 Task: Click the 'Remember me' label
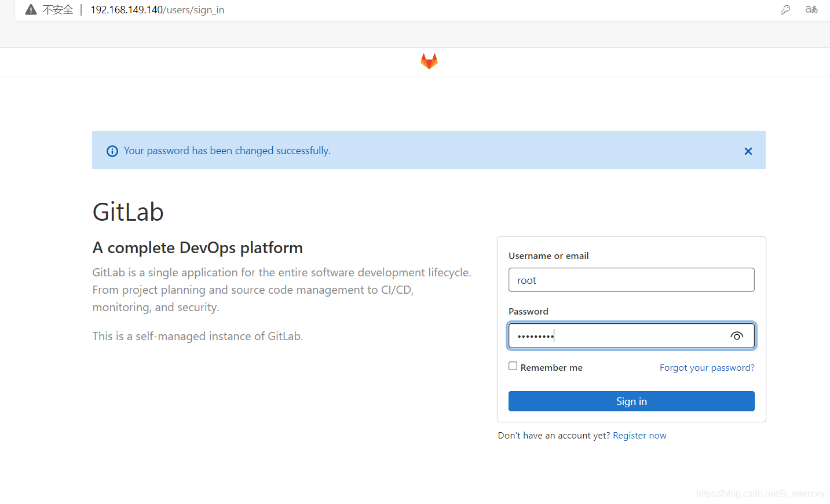click(551, 368)
